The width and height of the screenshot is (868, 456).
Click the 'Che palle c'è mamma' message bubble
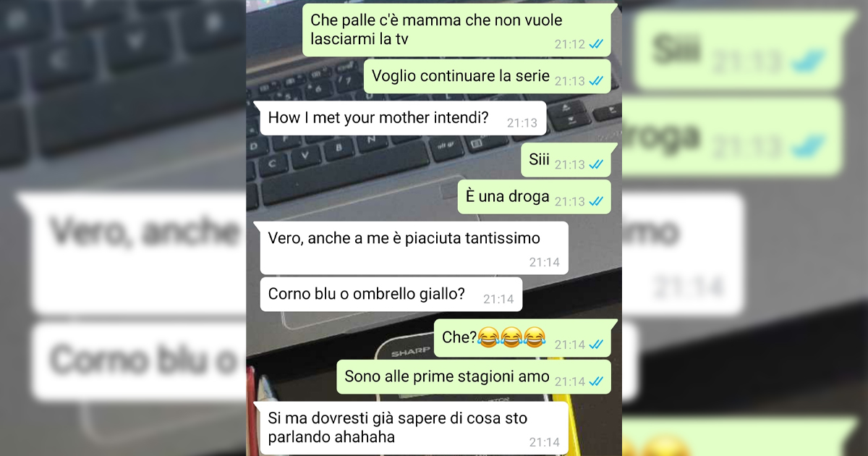coord(456,30)
